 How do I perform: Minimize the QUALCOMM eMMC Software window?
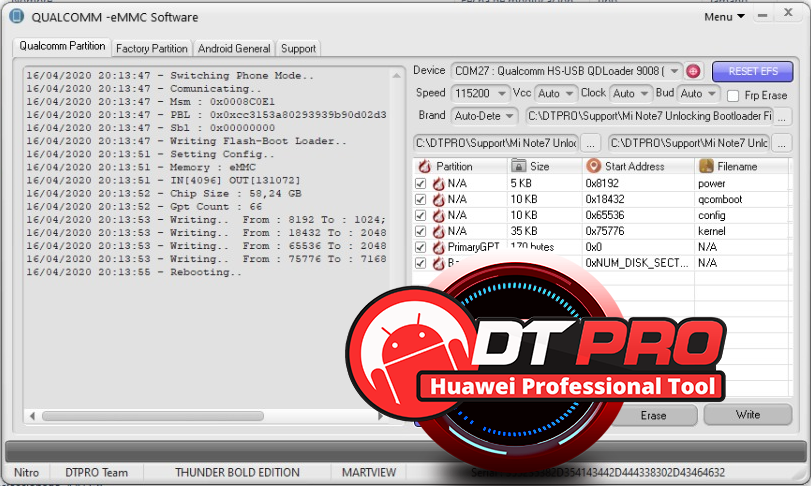(x=762, y=16)
